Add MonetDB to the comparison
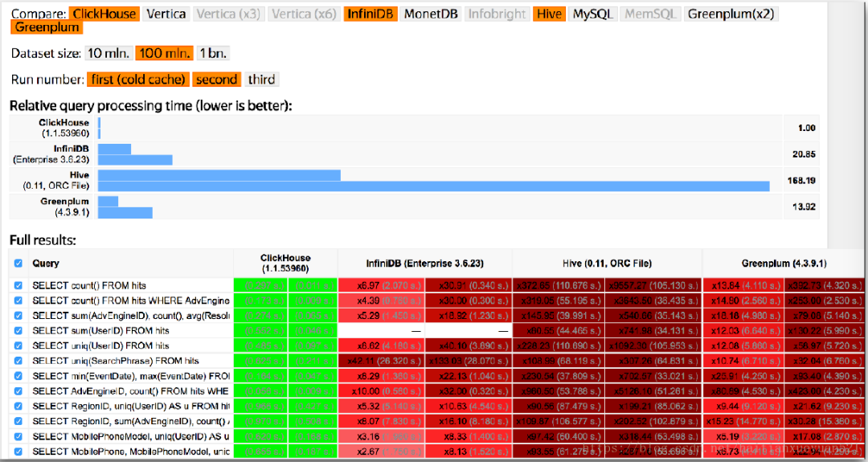The image size is (868, 462). 431,14
